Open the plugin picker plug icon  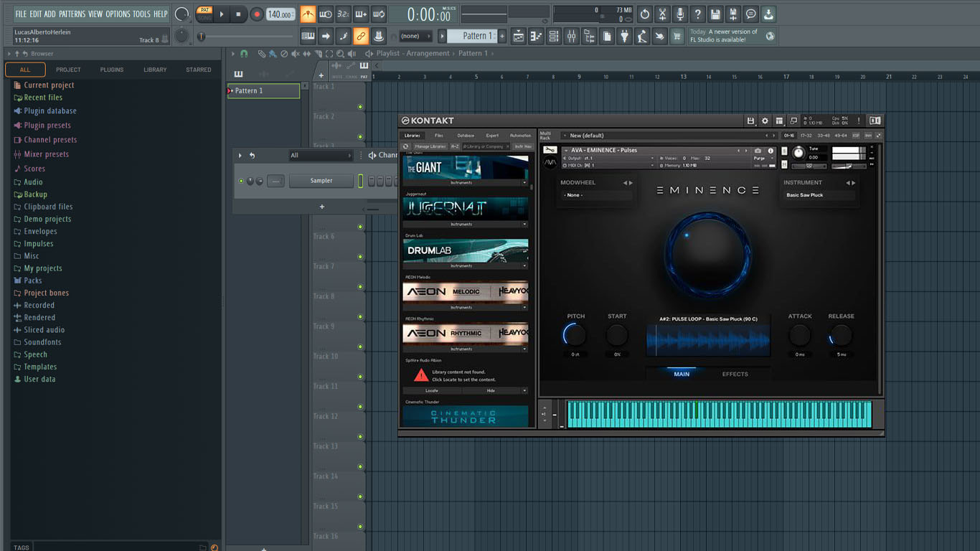coord(624,36)
